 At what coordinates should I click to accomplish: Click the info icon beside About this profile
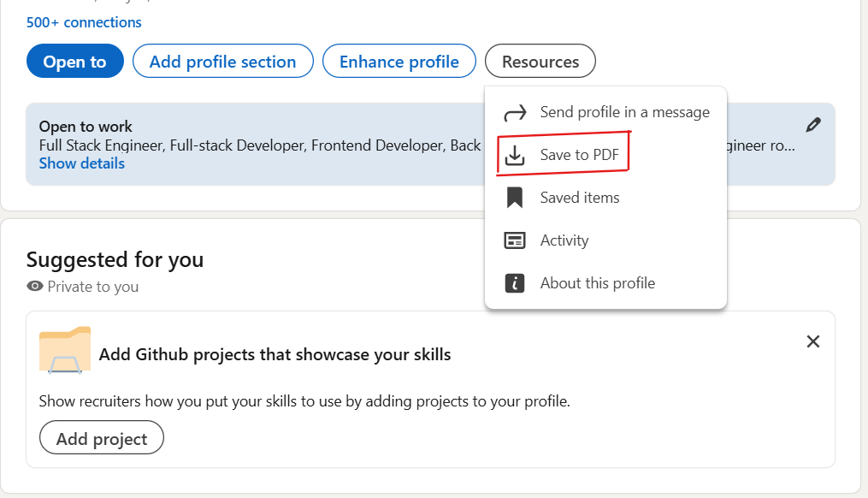coord(515,282)
